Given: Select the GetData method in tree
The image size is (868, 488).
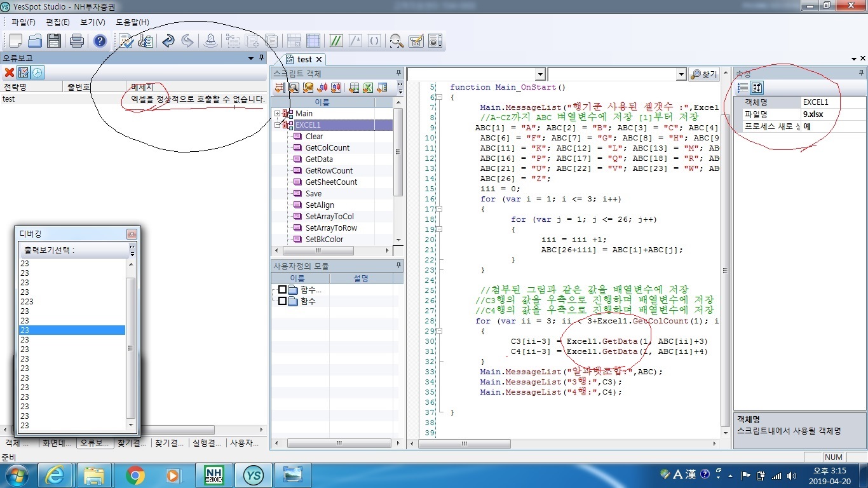Looking at the screenshot, I should [318, 159].
